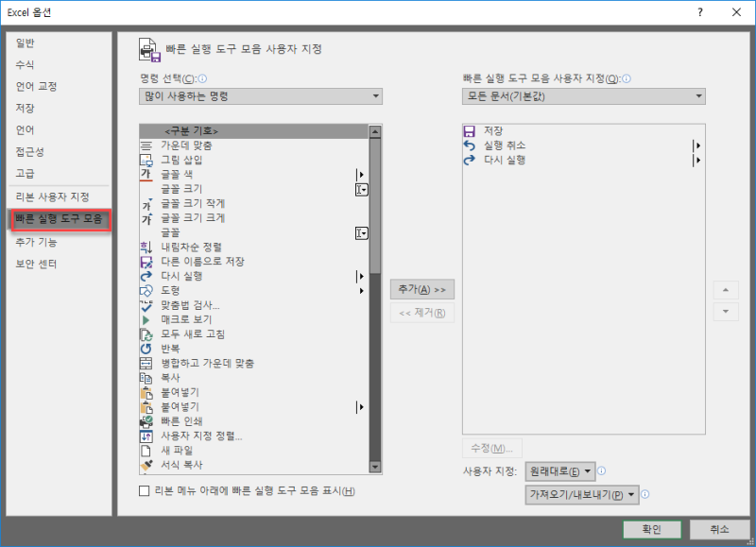Open the 모든 문서(기본값) dropdown
756x547 pixels.
tap(584, 96)
